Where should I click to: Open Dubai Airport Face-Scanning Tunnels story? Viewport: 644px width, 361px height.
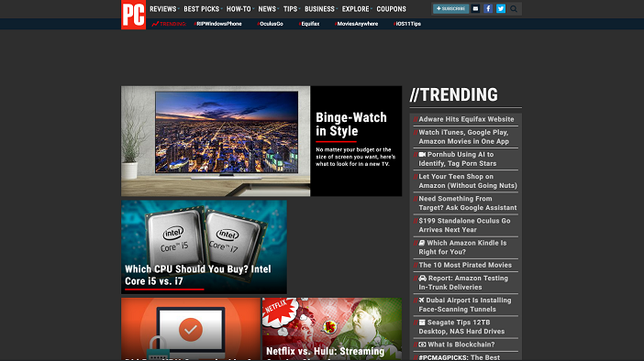click(x=466, y=305)
